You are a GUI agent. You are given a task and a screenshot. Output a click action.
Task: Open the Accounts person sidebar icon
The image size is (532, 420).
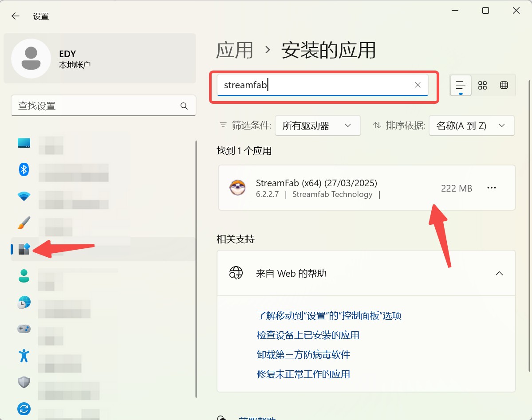(x=24, y=276)
